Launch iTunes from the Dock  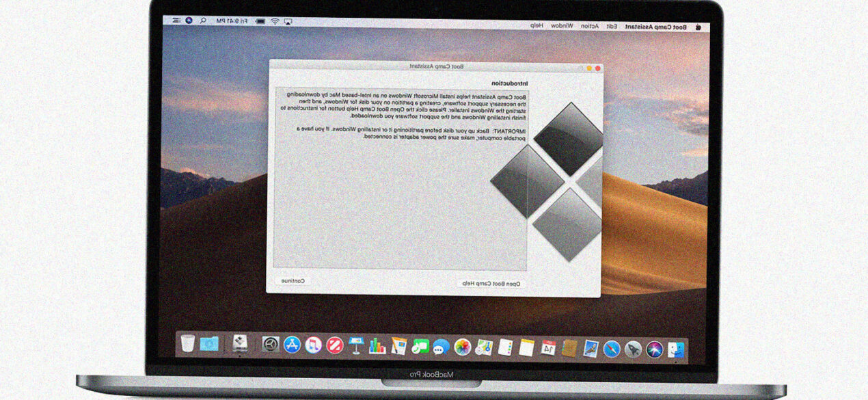tap(313, 346)
